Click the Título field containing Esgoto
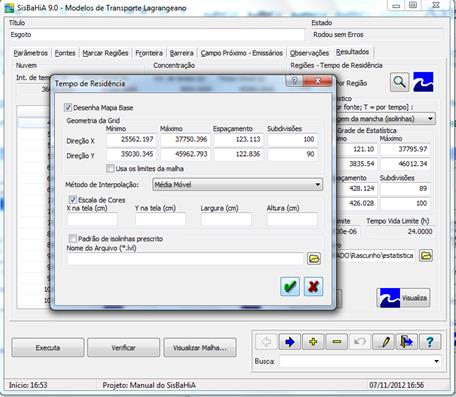Image resolution: width=456 pixels, height=397 pixels. coord(157,35)
